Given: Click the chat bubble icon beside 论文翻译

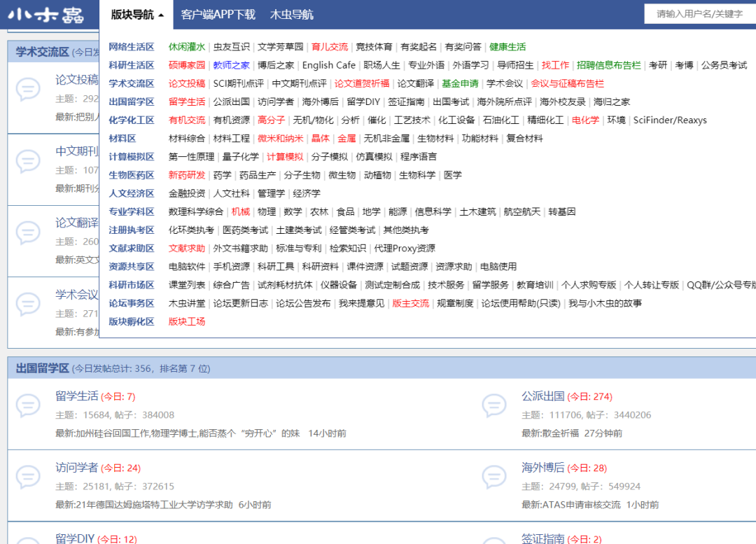Looking at the screenshot, I should [x=28, y=232].
